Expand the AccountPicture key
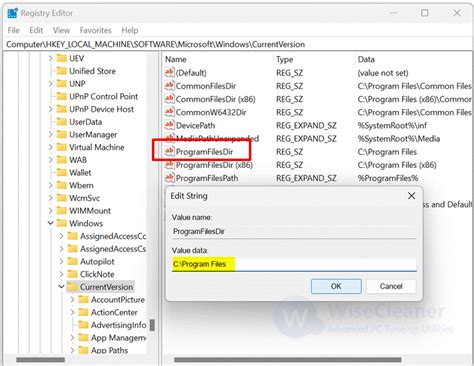This screenshot has height=366, width=474. (72, 299)
